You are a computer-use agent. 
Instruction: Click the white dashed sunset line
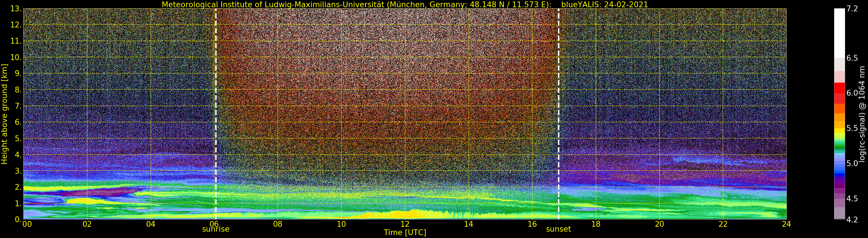pos(558,114)
